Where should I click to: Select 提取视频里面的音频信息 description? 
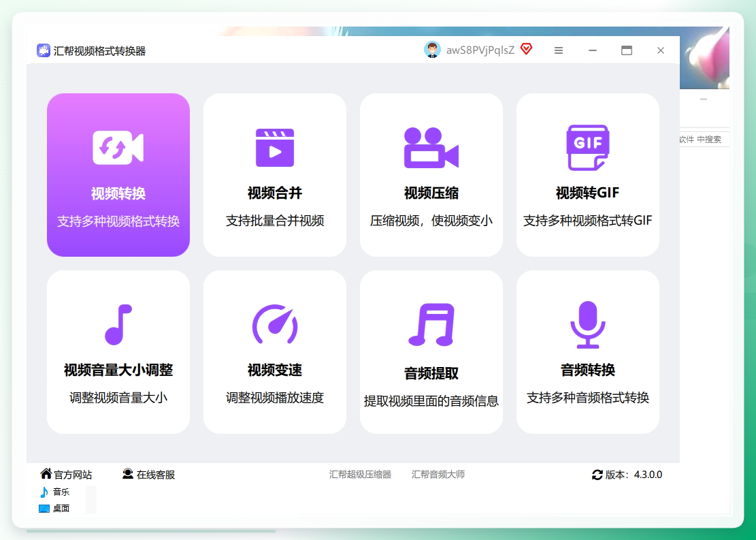pos(431,401)
